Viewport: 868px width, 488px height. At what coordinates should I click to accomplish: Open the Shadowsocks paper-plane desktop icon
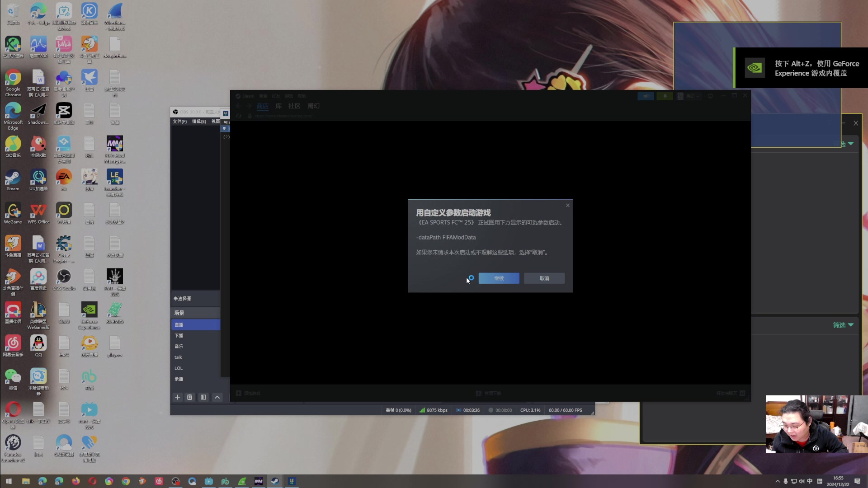(38, 113)
